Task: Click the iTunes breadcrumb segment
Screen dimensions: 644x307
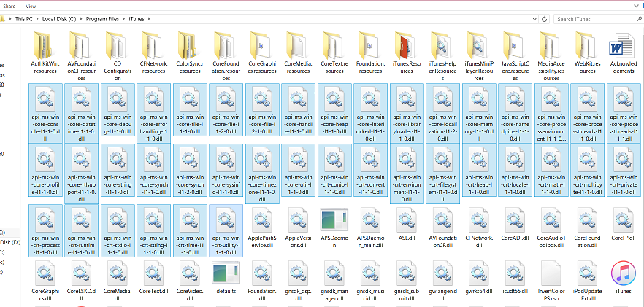Action: [137, 19]
